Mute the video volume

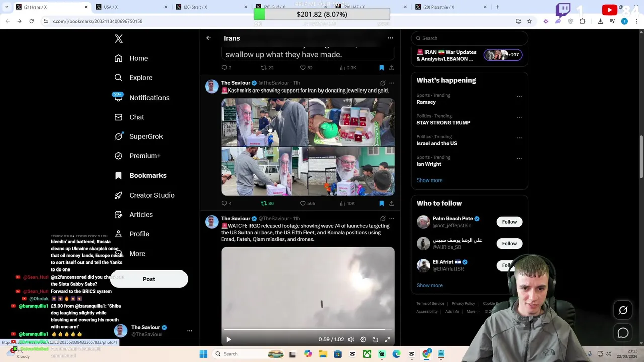click(x=351, y=340)
